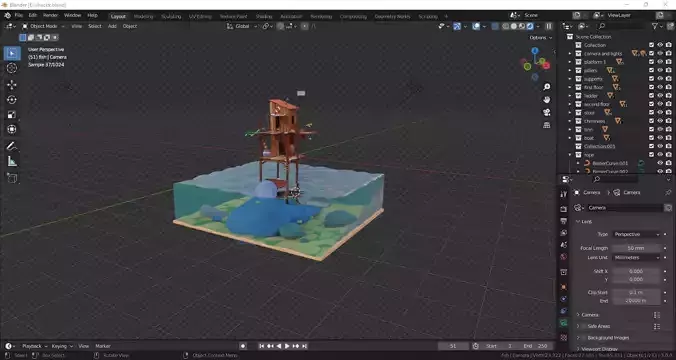676x360 pixels.
Task: Open the Output properties tab
Action: [563, 221]
